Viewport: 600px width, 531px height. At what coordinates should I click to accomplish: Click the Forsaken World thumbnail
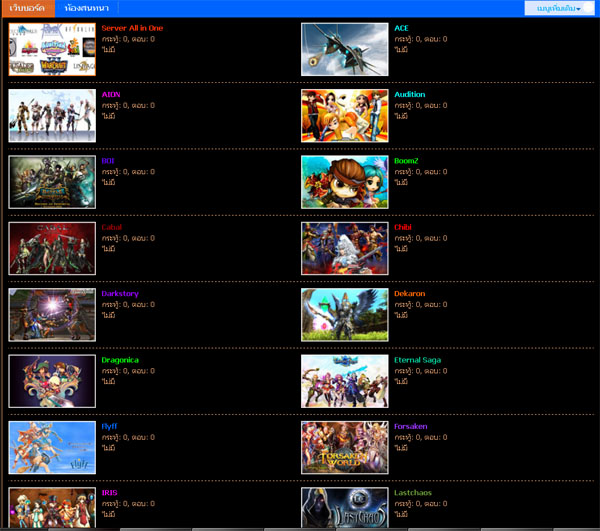345,448
